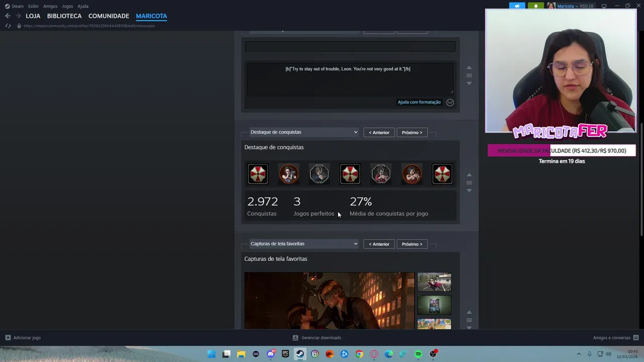Click the sixth achievement slot with dark-haired woman
This screenshot has height=362, width=644.
tap(412, 174)
